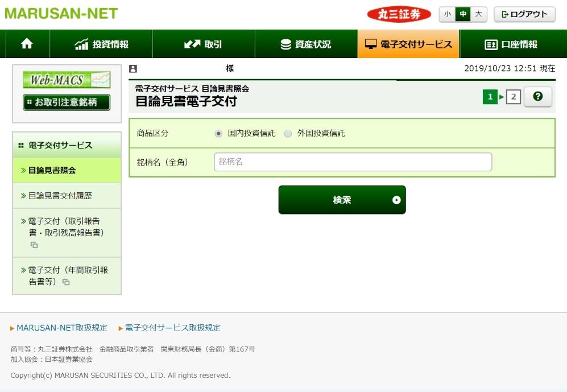Screen dimensions: 567x392
Task: Go to home via the house icon
Action: click(27, 44)
